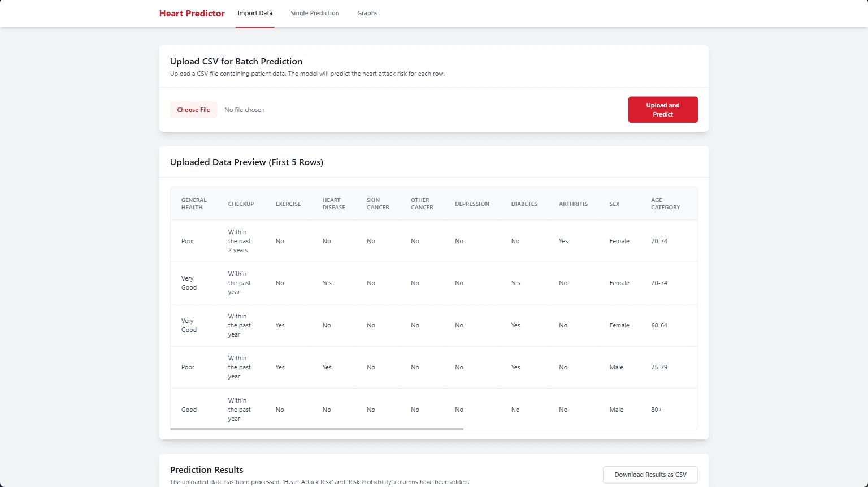Click the Checkup column header

tap(241, 204)
